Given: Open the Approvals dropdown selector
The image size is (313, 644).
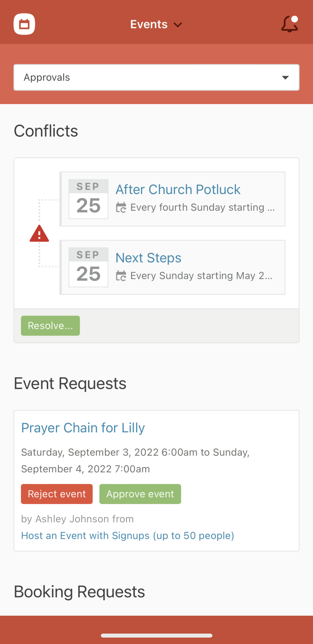Looking at the screenshot, I should point(156,77).
